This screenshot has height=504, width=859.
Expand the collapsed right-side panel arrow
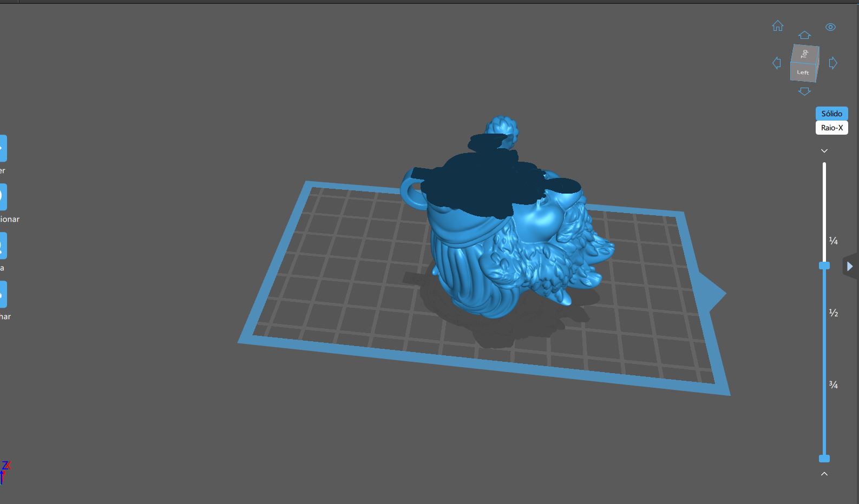point(850,267)
